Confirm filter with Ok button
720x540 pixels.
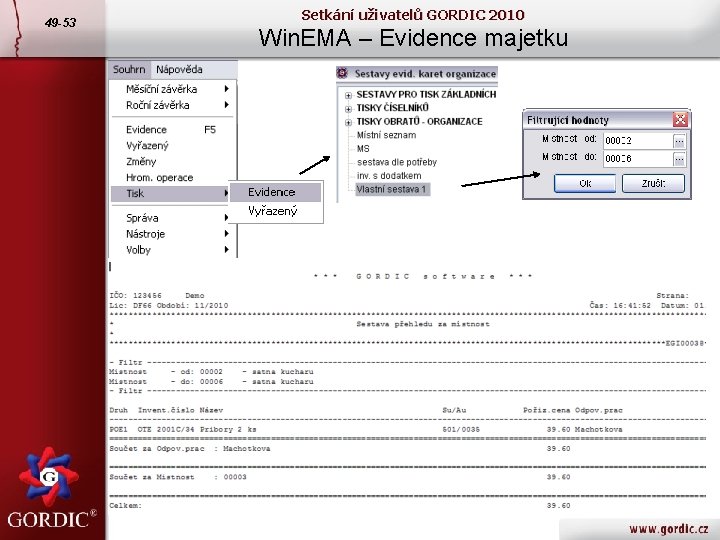coord(585,183)
